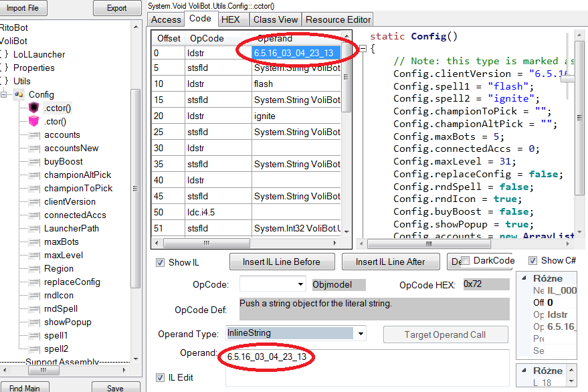588x392 pixels.
Task: Select the 6.5.16_03_04_23_13 operand cell
Action: pos(296,53)
